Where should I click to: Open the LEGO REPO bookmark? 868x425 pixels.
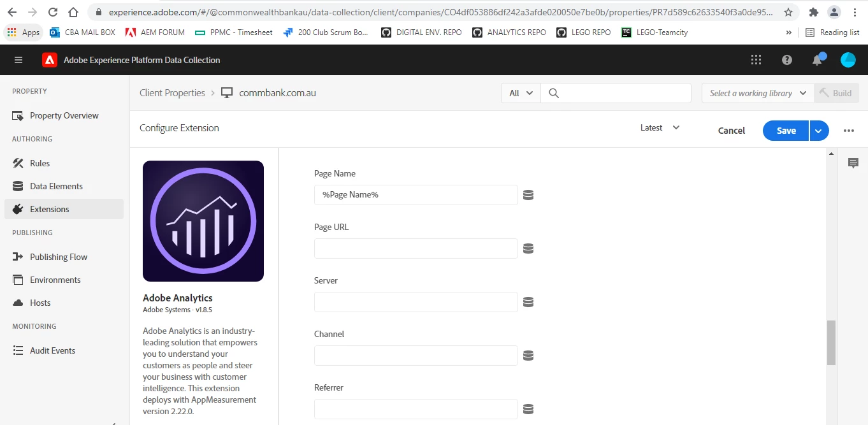click(583, 32)
